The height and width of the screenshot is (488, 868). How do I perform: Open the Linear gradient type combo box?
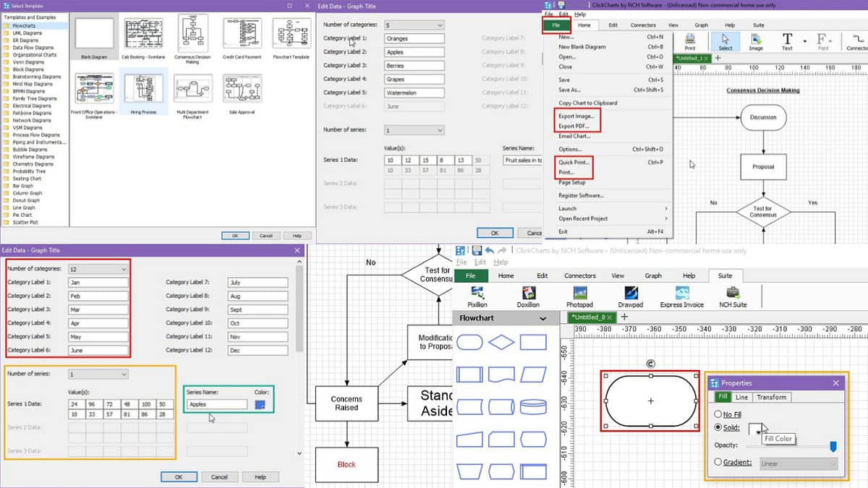798,463
